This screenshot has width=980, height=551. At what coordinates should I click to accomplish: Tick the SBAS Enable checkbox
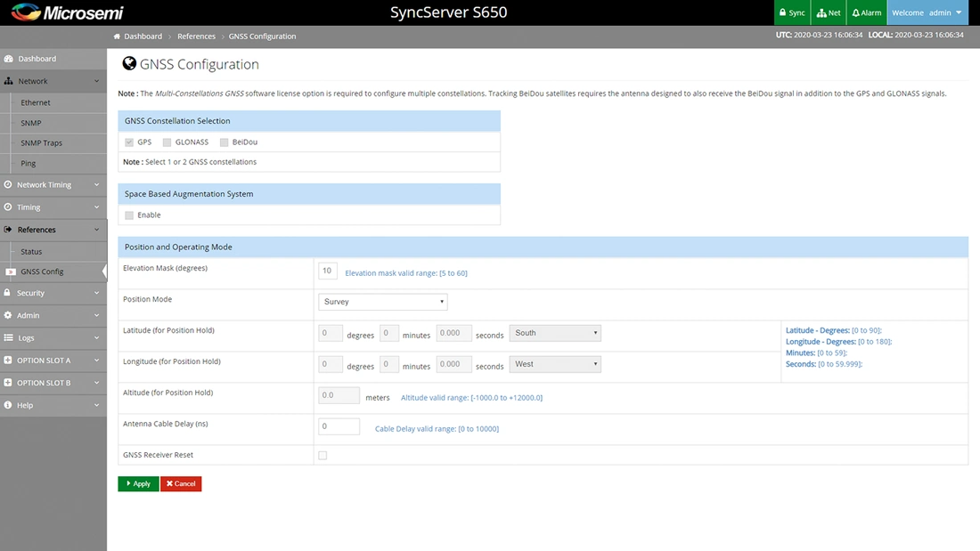point(129,215)
